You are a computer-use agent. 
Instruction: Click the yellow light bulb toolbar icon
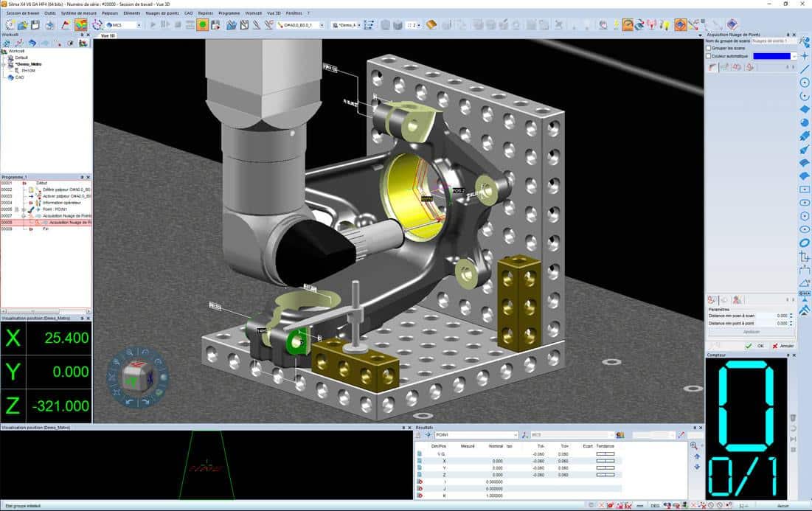pyautogui.click(x=664, y=25)
